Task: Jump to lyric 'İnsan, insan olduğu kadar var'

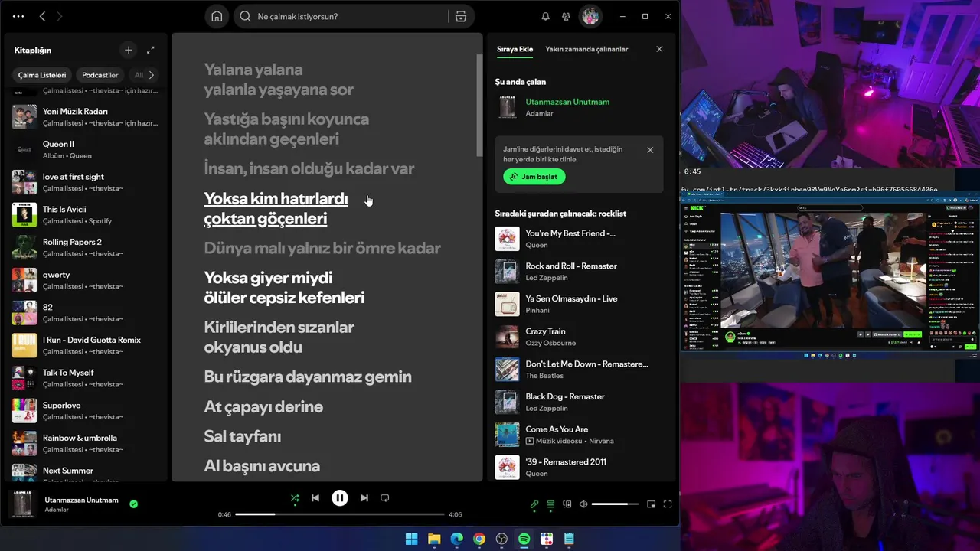Action: (309, 168)
